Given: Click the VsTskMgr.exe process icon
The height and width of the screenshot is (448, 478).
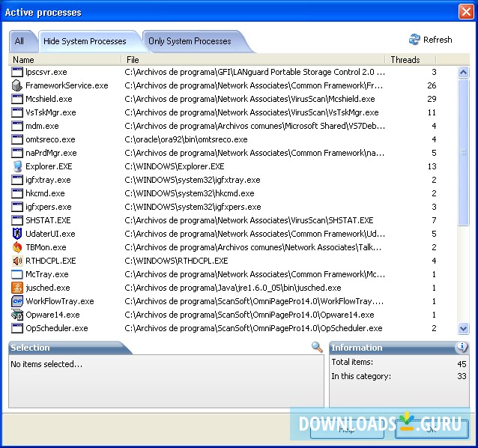Looking at the screenshot, I should [x=17, y=112].
